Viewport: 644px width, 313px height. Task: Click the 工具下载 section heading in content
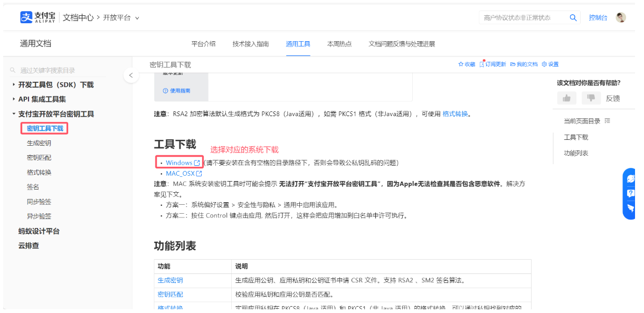click(x=175, y=144)
